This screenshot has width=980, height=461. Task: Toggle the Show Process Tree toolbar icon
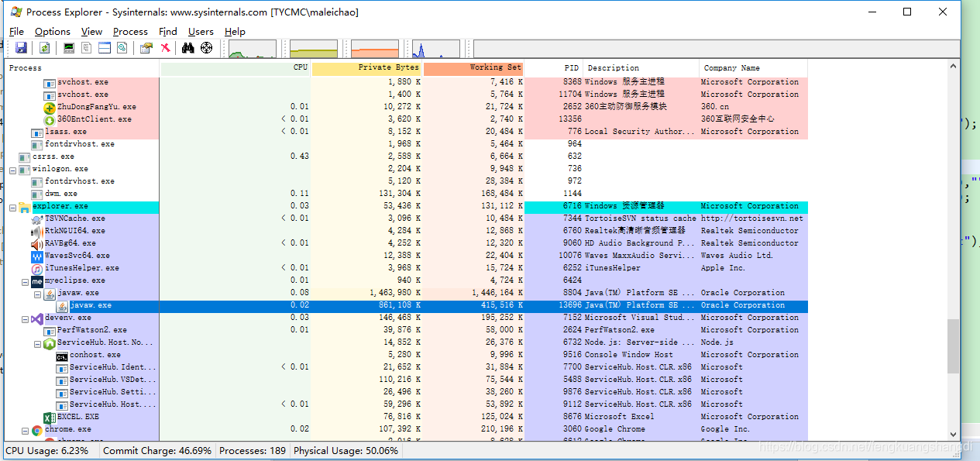pyautogui.click(x=86, y=48)
